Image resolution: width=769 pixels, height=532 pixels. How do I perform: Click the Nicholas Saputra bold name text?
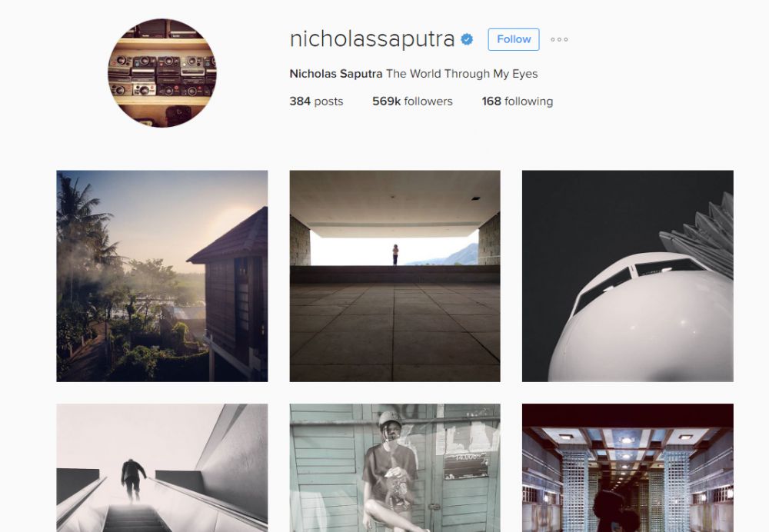[x=336, y=74]
